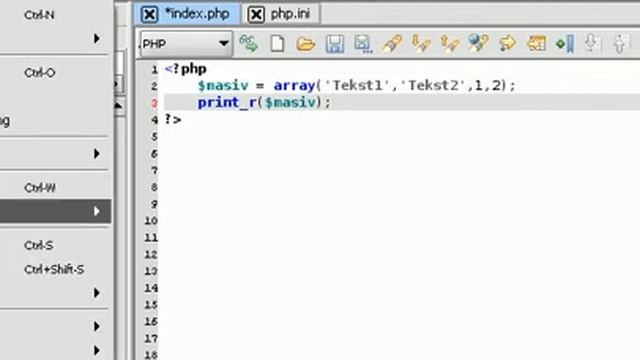Expand the highlighted submenu entry below Ctrl-W
640x360 pixels.
point(55,211)
